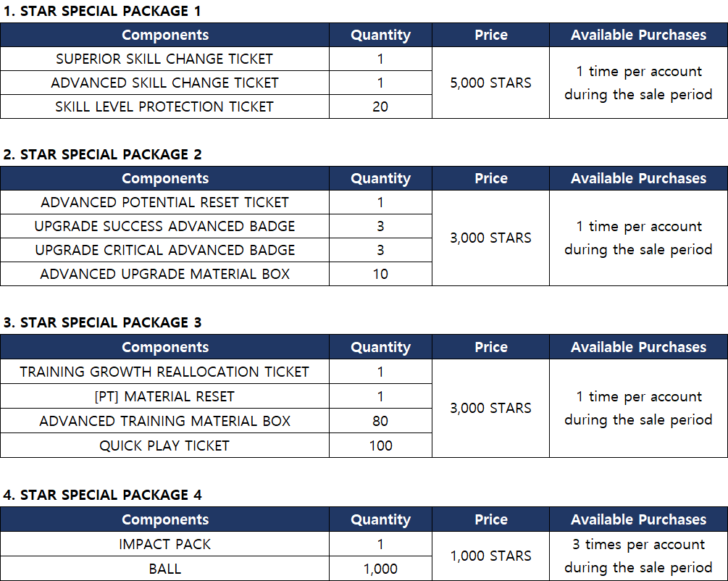The image size is (728, 581).
Task: Click the 5,000 STARS price cell
Action: tap(490, 83)
